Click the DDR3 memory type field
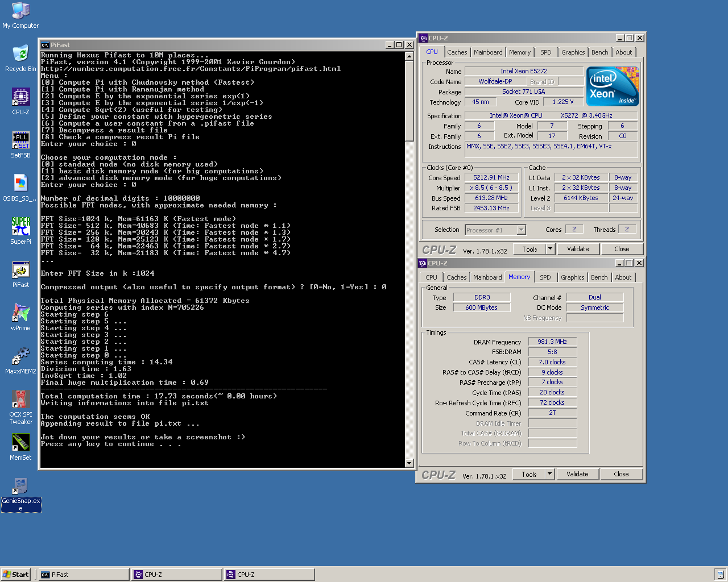The image size is (728, 582). (x=482, y=297)
